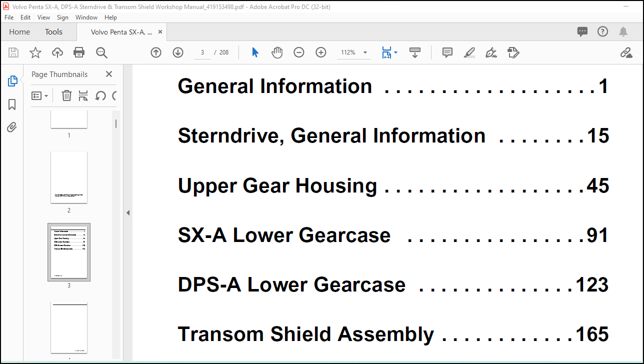The image size is (644, 364).
Task: Click the Zoom out minus icon
Action: click(299, 52)
